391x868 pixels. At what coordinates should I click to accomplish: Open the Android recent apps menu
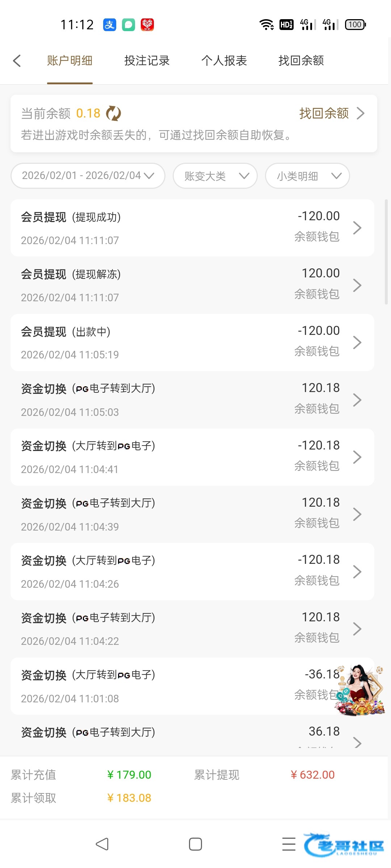pyautogui.click(x=289, y=844)
